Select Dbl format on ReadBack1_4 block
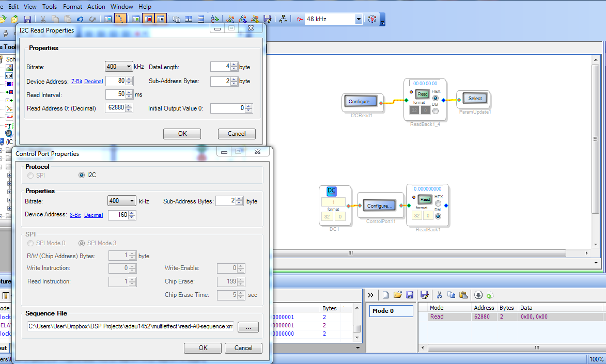 436,111
